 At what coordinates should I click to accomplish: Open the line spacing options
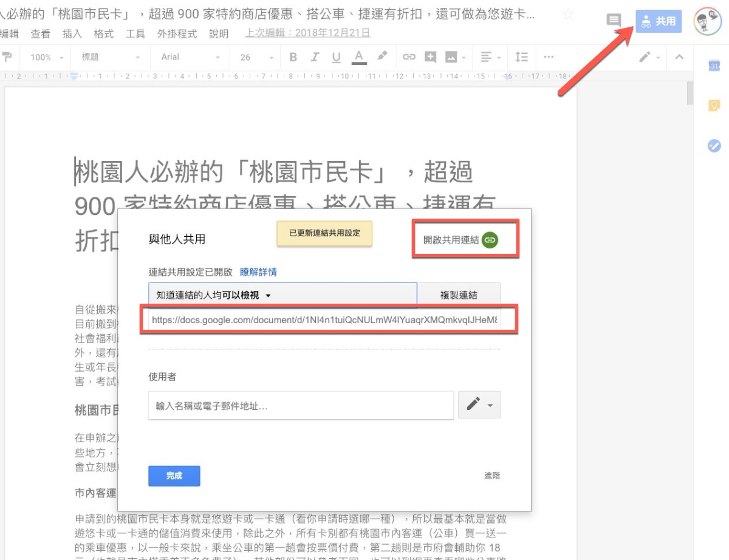click(521, 57)
